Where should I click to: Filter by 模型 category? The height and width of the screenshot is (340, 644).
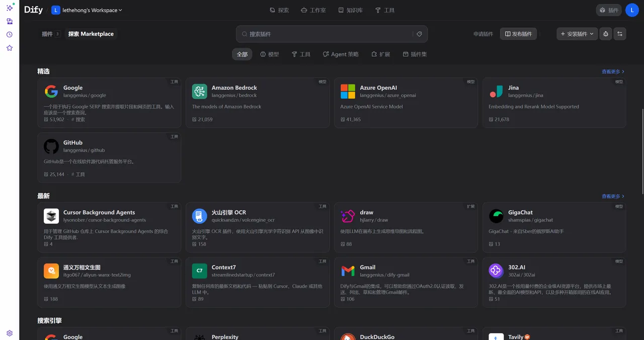pos(269,54)
